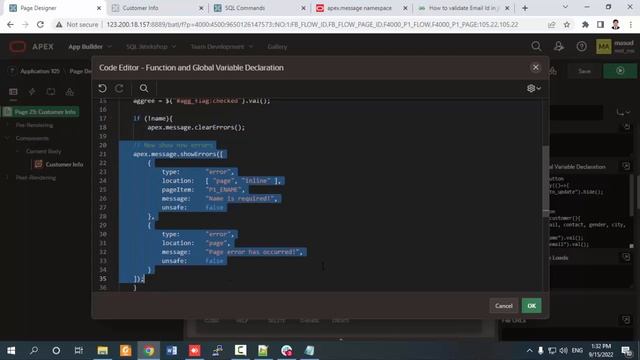Open the browser extensions puzzle icon
Screen dimensions: 640x360
pyautogui.click(x=585, y=24)
